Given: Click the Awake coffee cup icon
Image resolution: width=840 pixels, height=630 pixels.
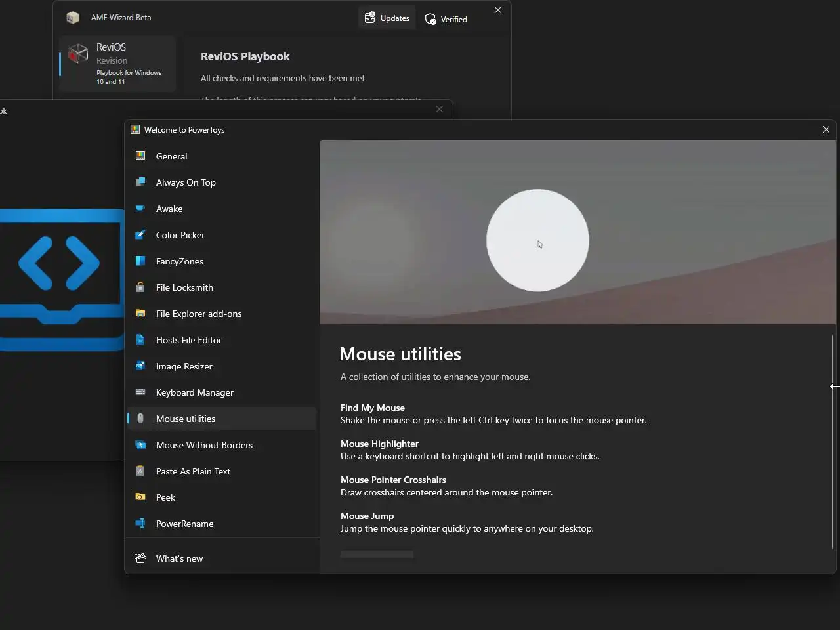Looking at the screenshot, I should [x=140, y=209].
